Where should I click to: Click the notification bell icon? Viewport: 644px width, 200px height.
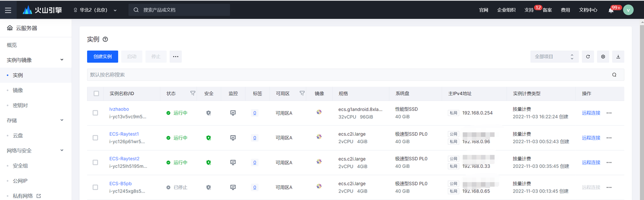click(x=611, y=10)
